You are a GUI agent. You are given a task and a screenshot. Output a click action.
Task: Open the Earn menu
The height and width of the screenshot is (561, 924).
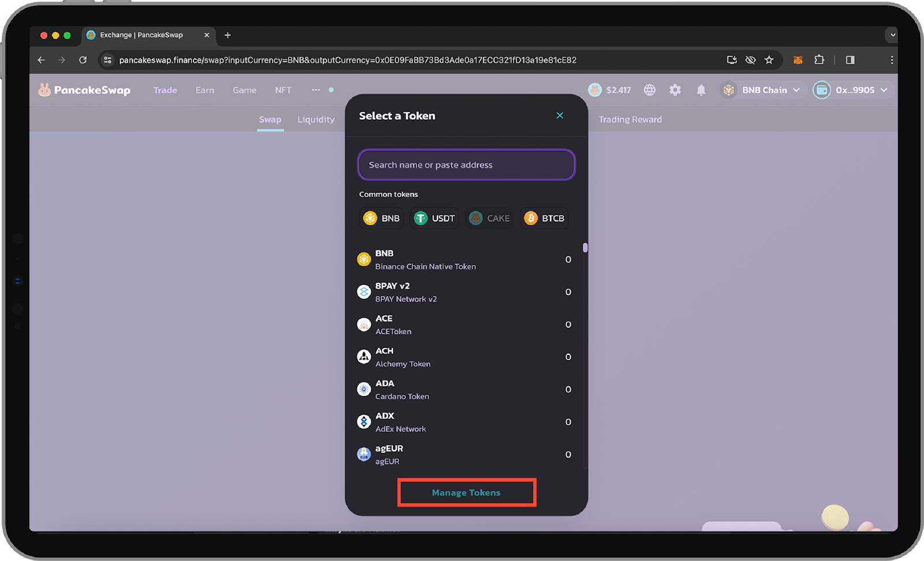205,90
